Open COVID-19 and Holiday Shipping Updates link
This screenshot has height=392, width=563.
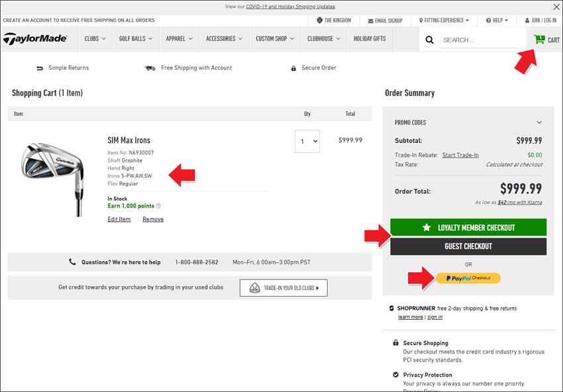click(290, 7)
